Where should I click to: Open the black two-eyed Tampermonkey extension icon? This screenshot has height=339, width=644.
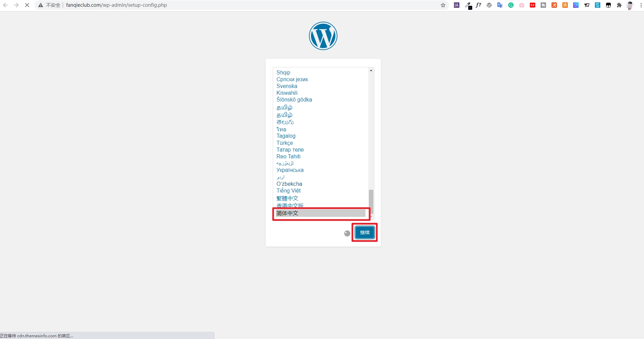point(608,5)
